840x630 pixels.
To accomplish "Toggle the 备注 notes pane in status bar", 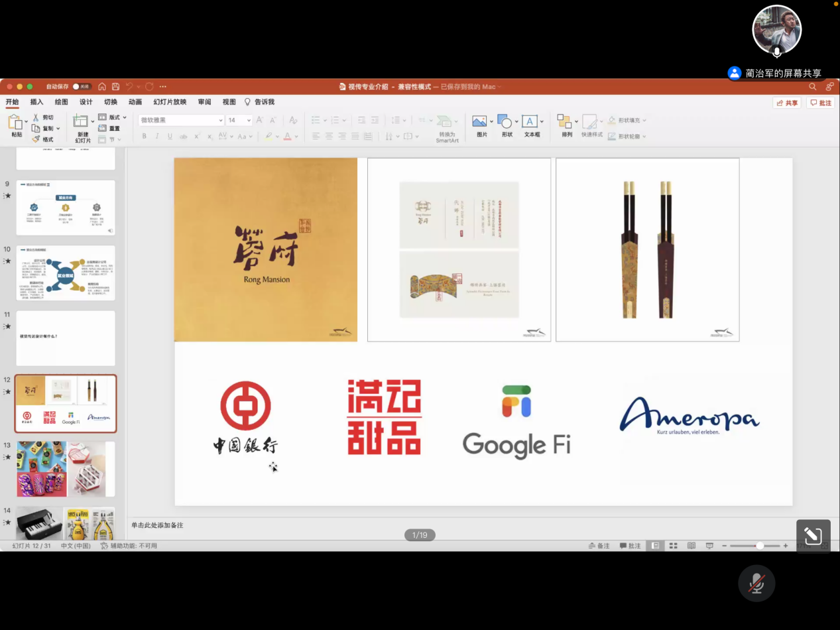I will coord(599,546).
